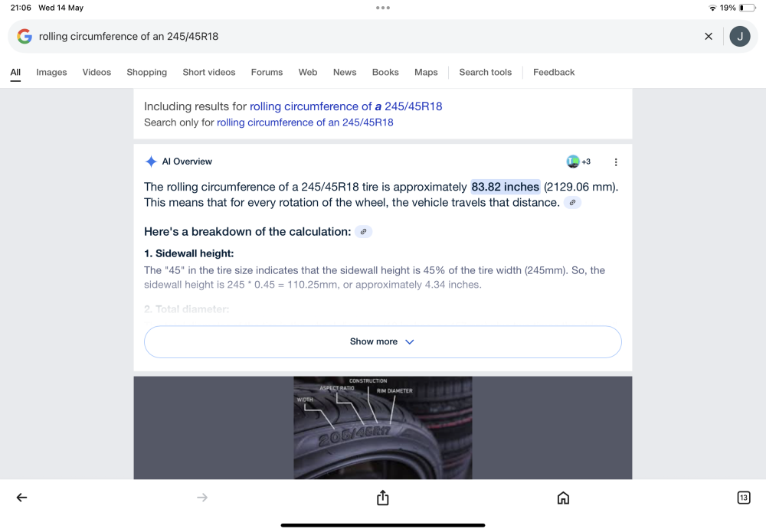Switch to the Shopping tab
Image resolution: width=766 pixels, height=532 pixels.
146,72
